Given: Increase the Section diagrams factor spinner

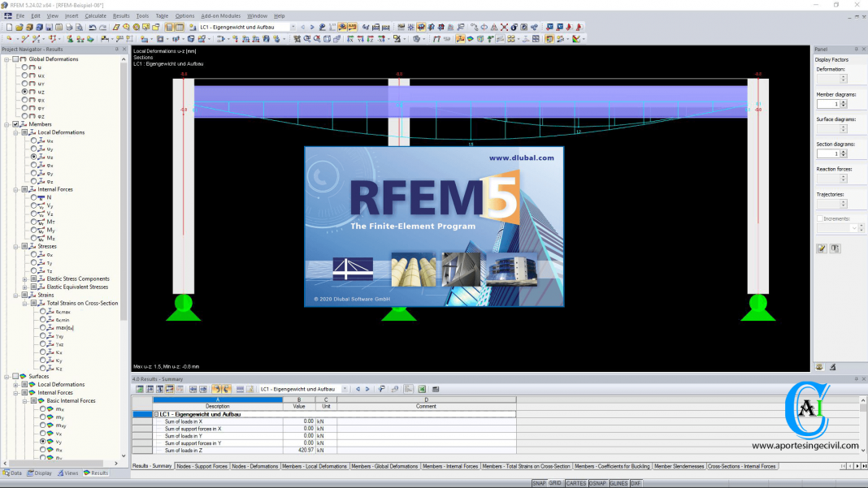Looking at the screenshot, I should (842, 151).
